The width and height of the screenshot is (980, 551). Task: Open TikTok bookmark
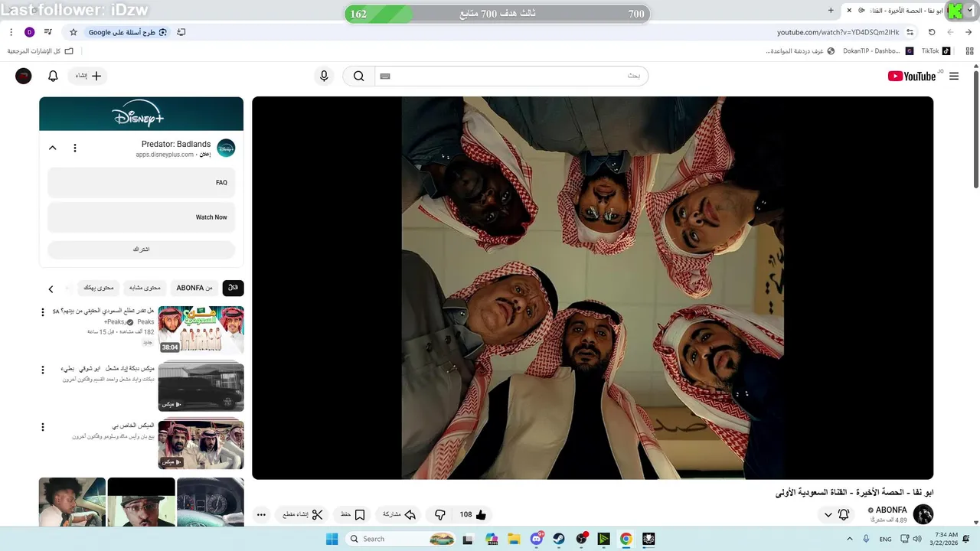click(x=935, y=51)
